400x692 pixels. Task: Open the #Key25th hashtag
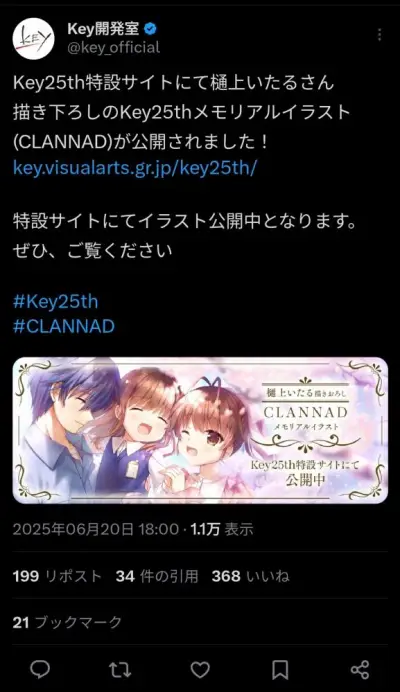56,302
